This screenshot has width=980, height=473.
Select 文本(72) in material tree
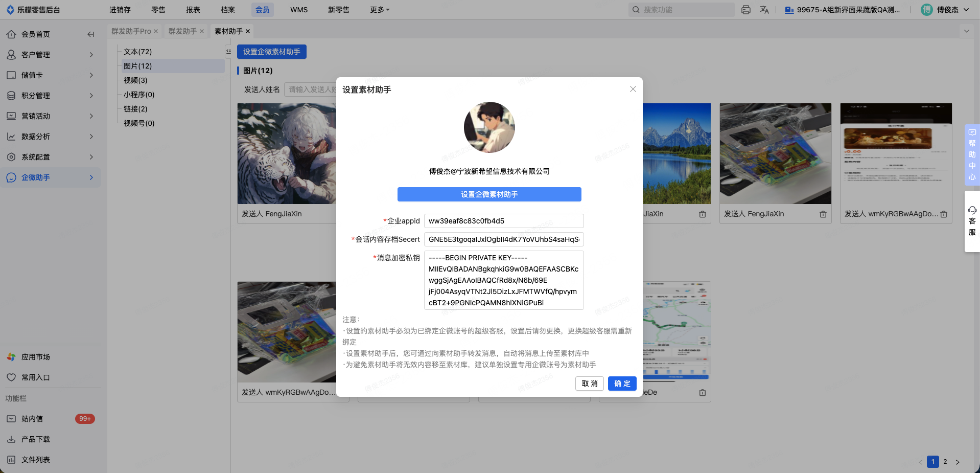point(138,52)
